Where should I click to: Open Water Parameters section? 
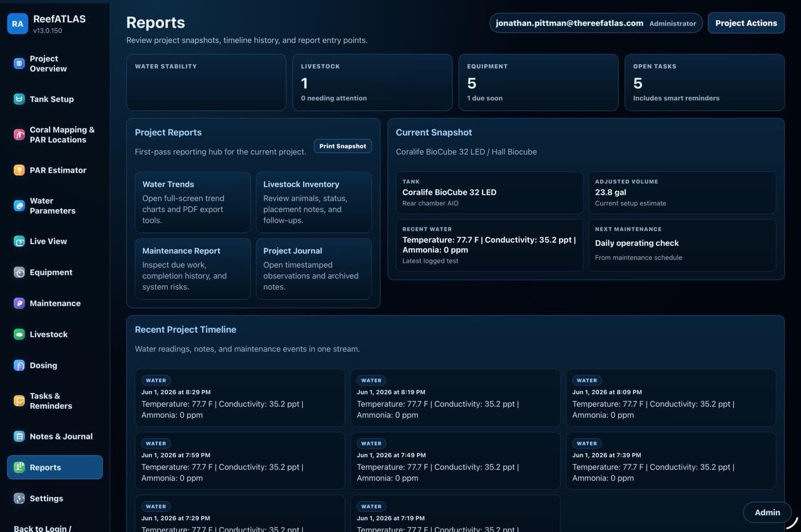(x=55, y=205)
